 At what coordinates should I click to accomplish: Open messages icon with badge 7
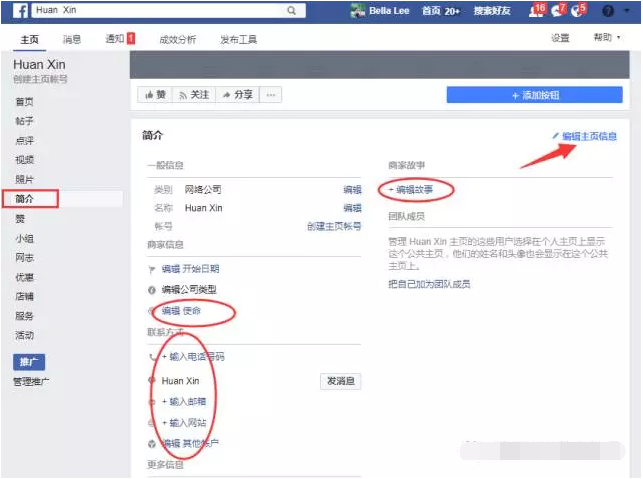pos(558,10)
